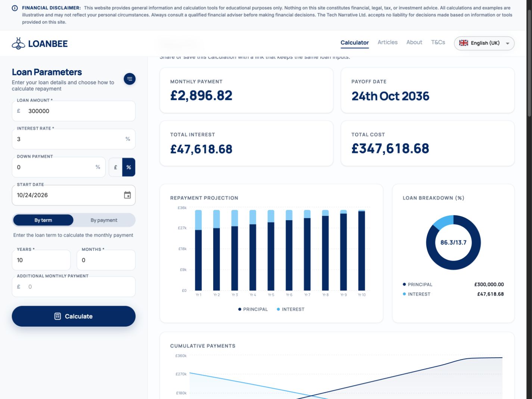Image resolution: width=532 pixels, height=399 pixels.
Task: Open the Articles page
Action: click(x=388, y=42)
